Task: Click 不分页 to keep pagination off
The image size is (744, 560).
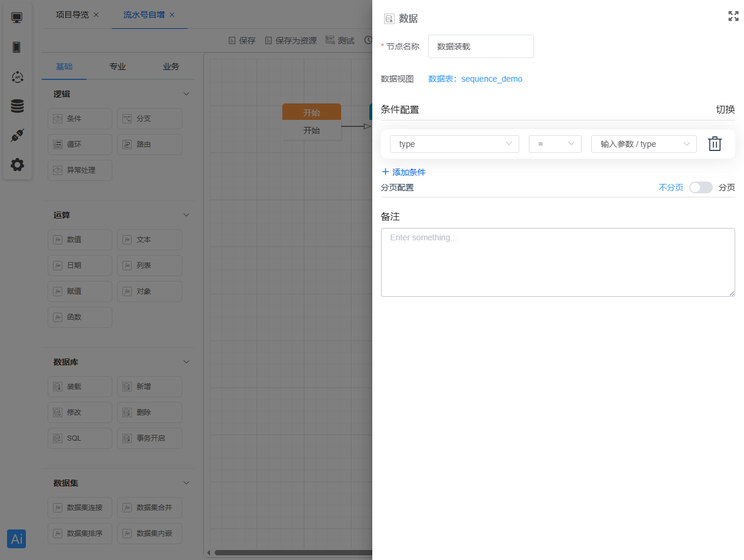Action: (670, 187)
